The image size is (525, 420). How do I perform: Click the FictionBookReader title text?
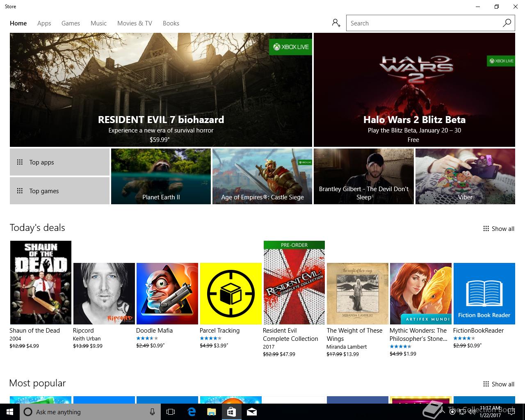coord(478,331)
